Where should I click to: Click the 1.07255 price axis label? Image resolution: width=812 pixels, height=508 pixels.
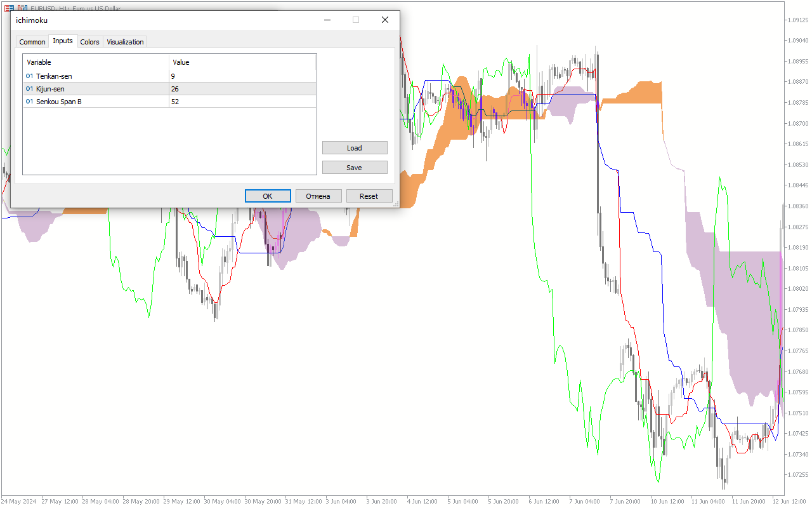797,474
